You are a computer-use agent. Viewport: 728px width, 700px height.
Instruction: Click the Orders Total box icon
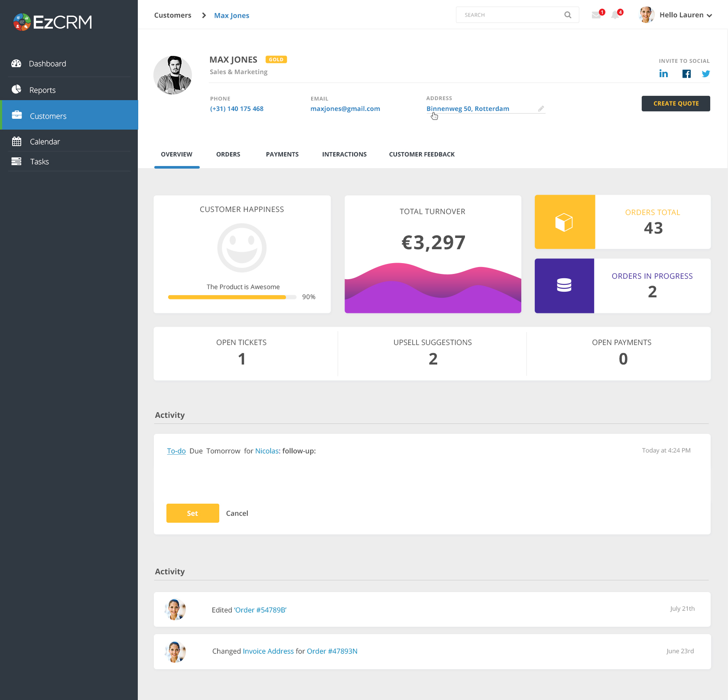[x=564, y=222]
